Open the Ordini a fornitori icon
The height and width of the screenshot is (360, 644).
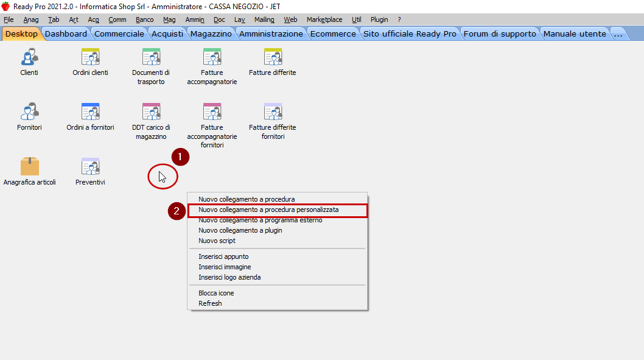(x=90, y=112)
